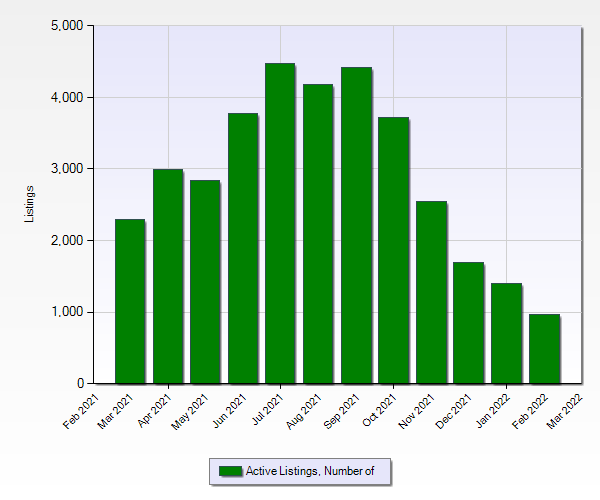Choose the Nov 2021 bar

(431, 292)
